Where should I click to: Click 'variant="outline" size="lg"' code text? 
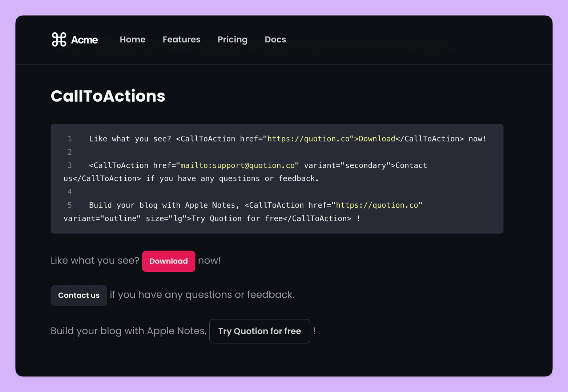125,219
